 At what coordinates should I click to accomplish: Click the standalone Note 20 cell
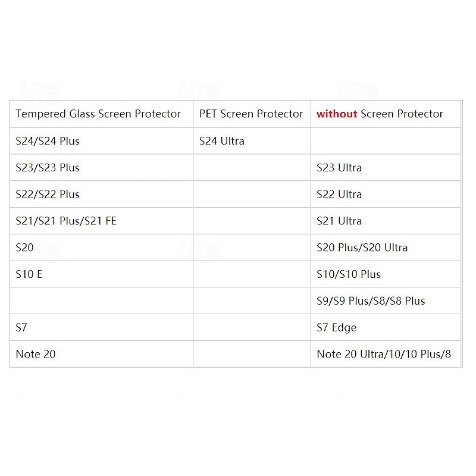[36, 354]
